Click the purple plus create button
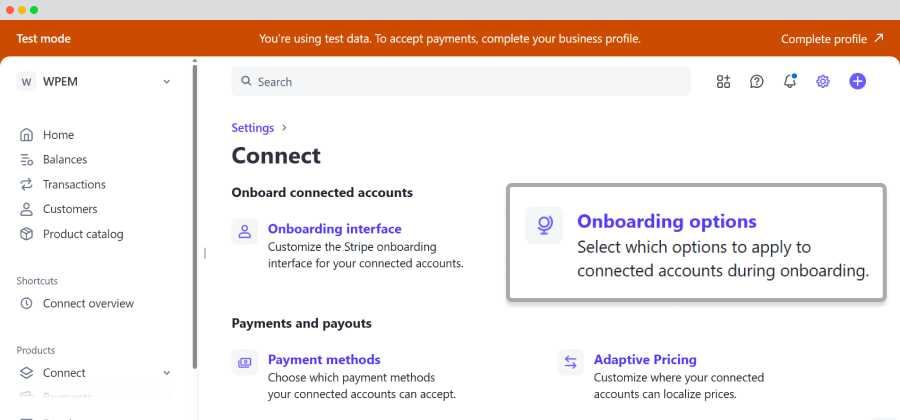 (858, 81)
